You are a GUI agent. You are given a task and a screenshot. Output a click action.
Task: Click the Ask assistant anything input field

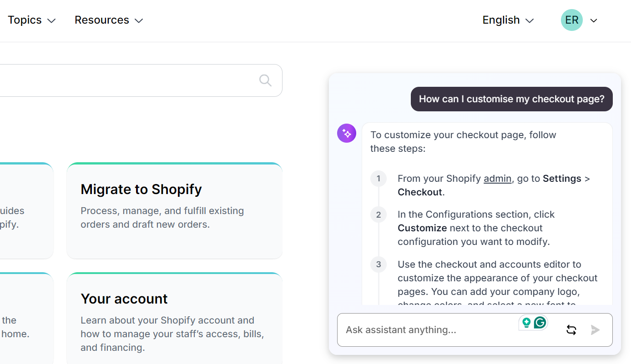pos(428,330)
